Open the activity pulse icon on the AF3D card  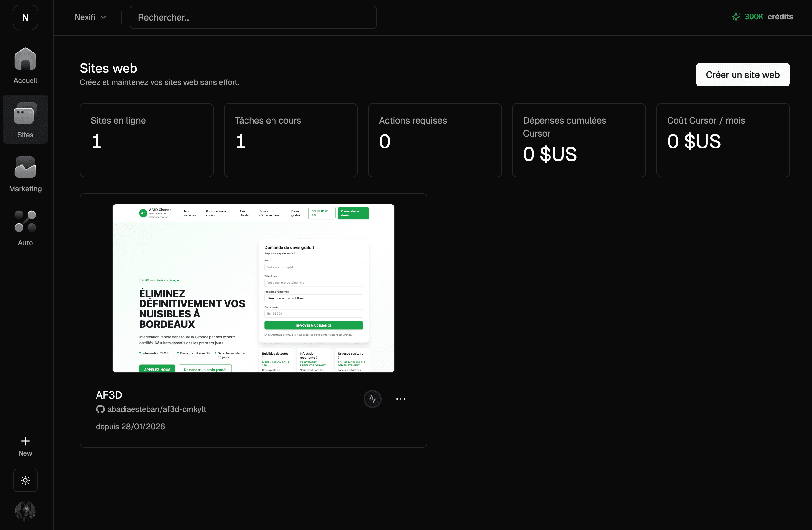pyautogui.click(x=373, y=399)
